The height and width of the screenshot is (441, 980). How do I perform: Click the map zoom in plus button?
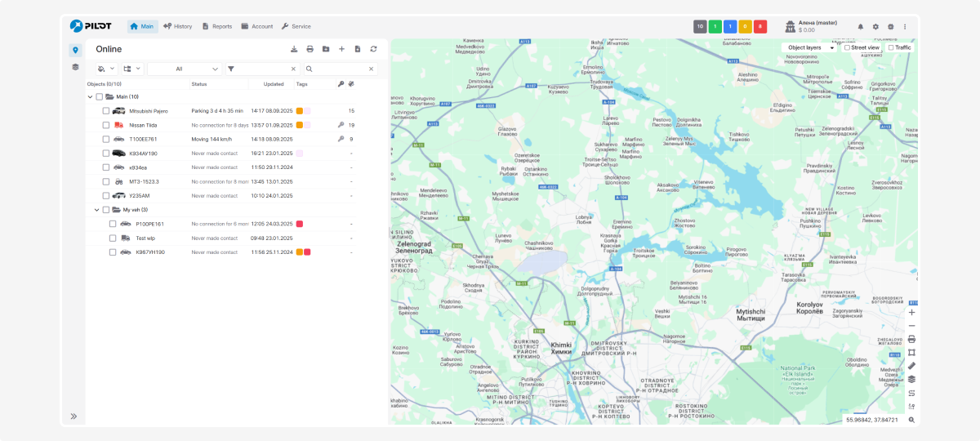pyautogui.click(x=911, y=313)
